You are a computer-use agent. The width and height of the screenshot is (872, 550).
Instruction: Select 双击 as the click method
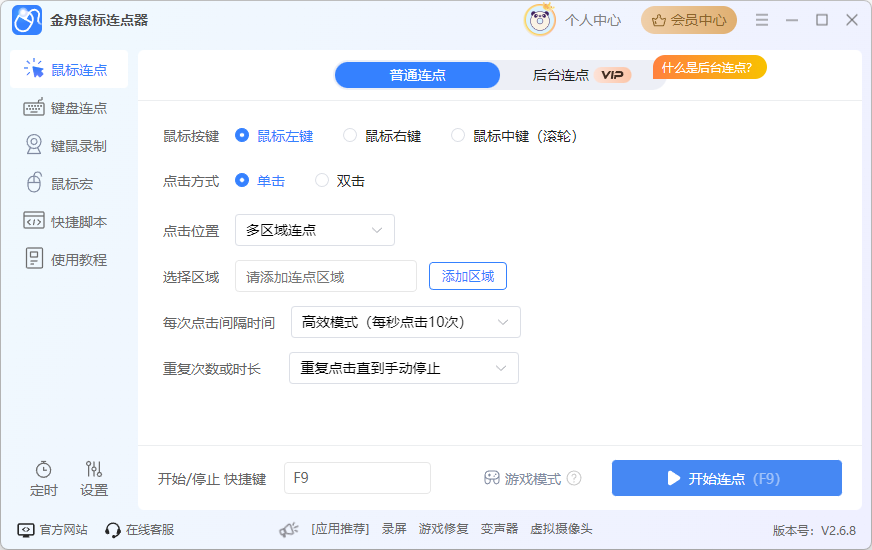[x=322, y=181]
